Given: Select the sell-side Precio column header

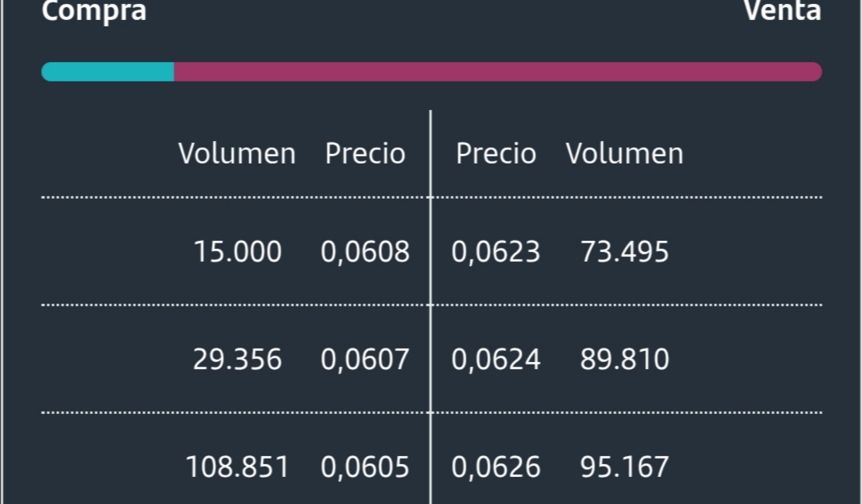Looking at the screenshot, I should coord(496,153).
